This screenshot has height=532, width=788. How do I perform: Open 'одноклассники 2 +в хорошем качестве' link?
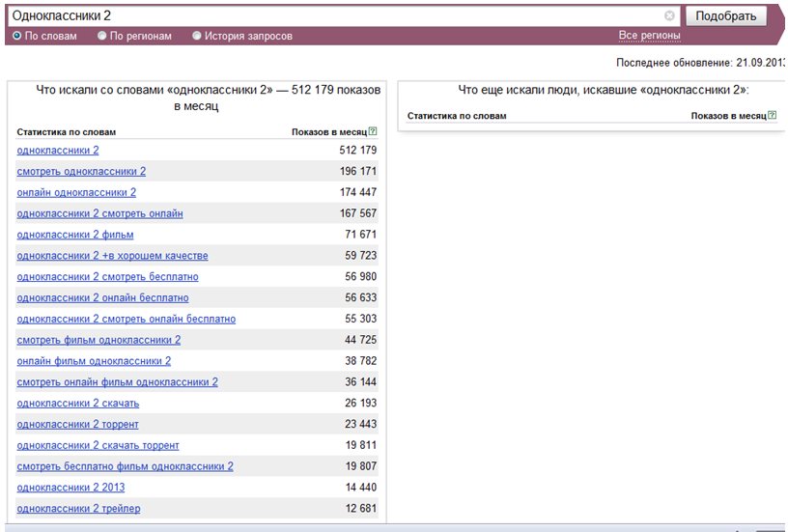[113, 256]
